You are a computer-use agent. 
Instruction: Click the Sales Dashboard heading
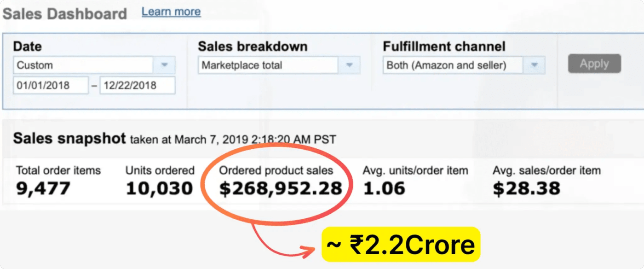pos(64,14)
